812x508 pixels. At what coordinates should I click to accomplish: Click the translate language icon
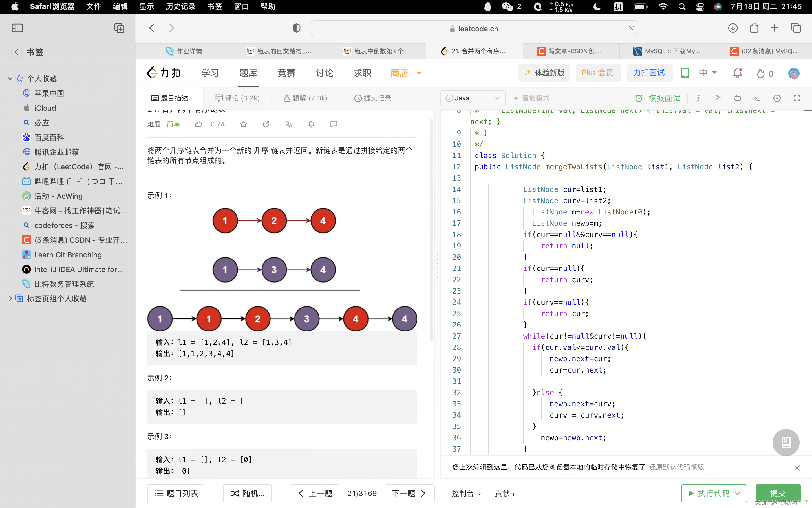[x=288, y=124]
